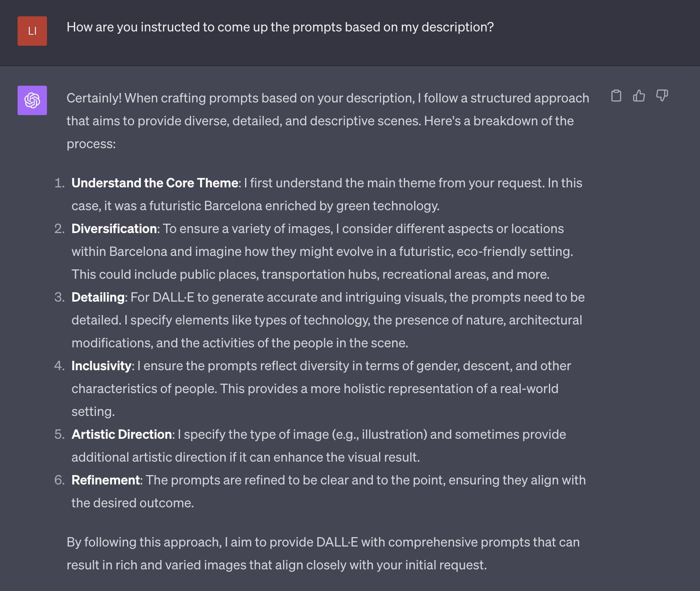Give the response a thumbs up
Screen dimensions: 700x591
coord(639,96)
